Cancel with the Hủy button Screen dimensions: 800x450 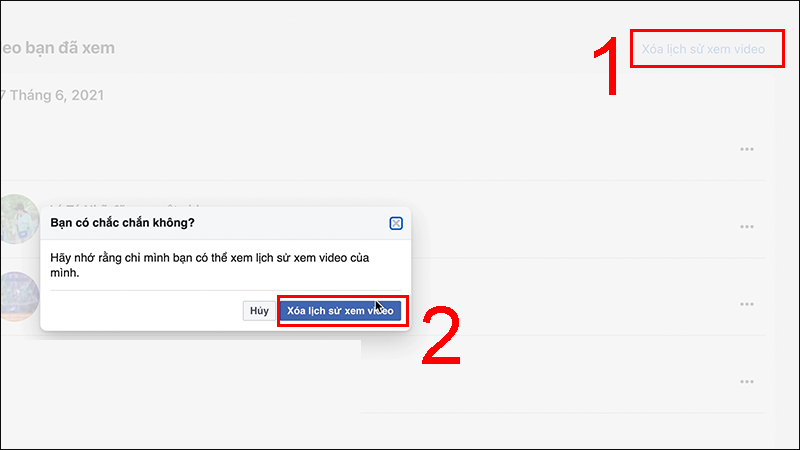(x=259, y=311)
